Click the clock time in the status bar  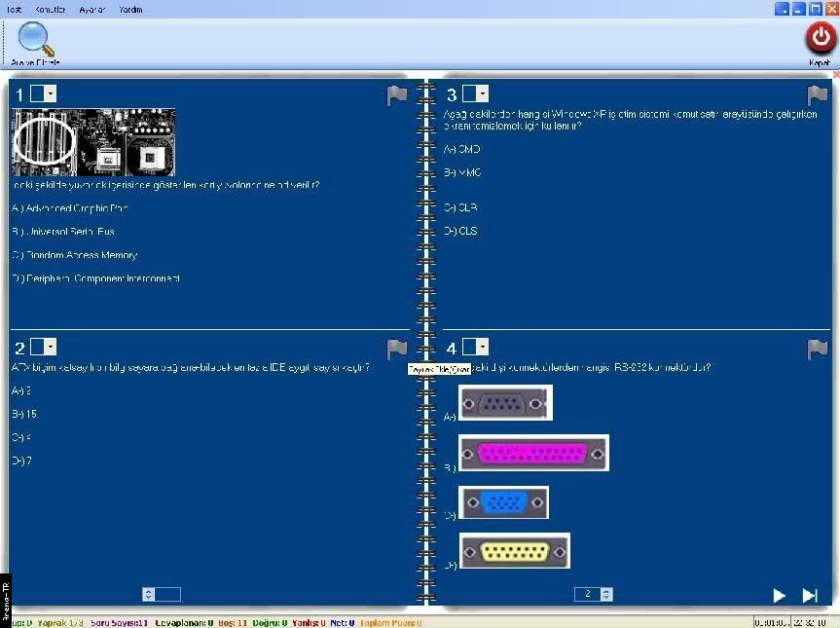809,622
